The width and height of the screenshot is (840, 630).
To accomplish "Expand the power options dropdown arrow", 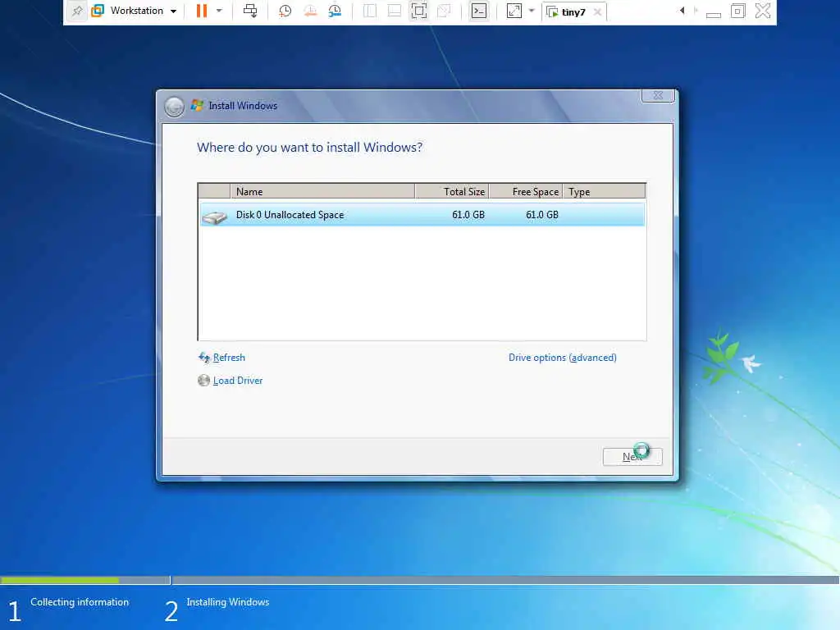I will pyautogui.click(x=218, y=11).
